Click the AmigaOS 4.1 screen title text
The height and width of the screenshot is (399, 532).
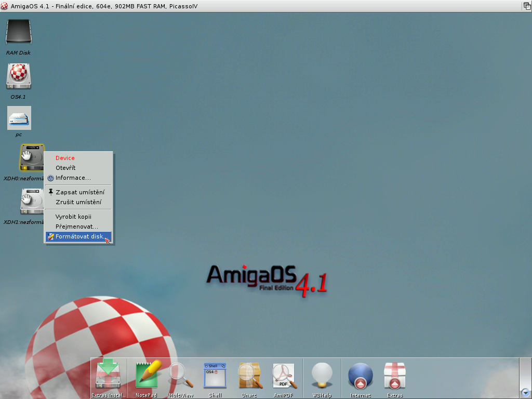tap(104, 6)
